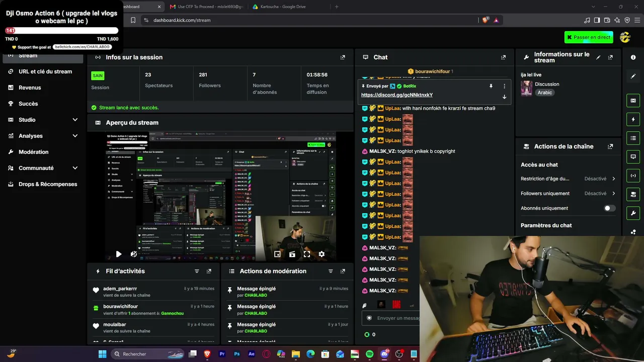Open the Brave main hamburger menu
This screenshot has height=362, width=644.
(x=637, y=20)
